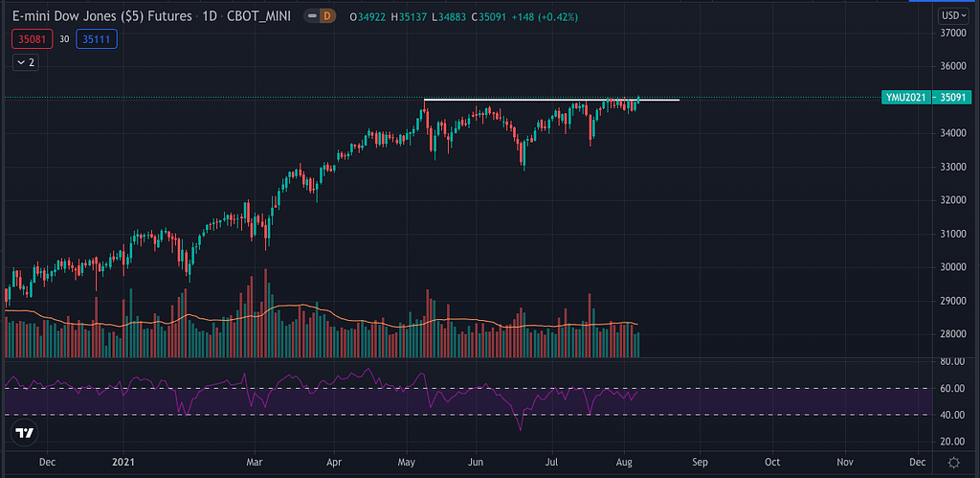Viewport: 980px width, 478px height.
Task: Click the Sep label on time axis
Action: 700,463
